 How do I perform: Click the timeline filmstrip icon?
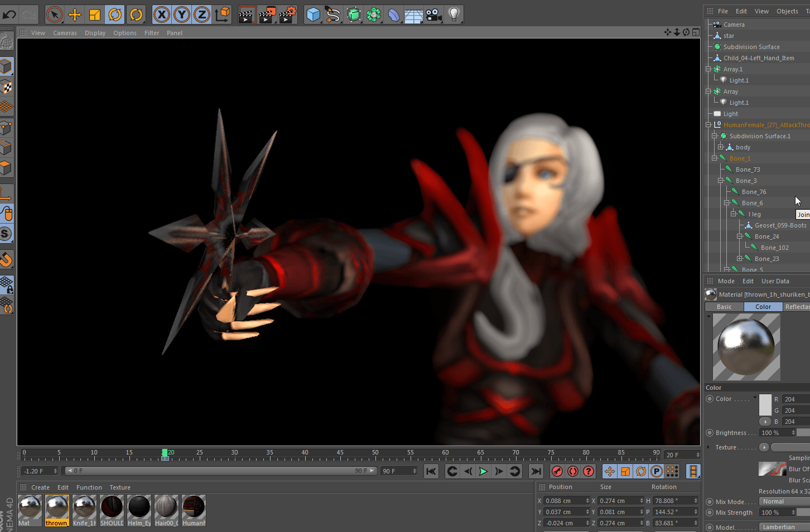[693, 471]
